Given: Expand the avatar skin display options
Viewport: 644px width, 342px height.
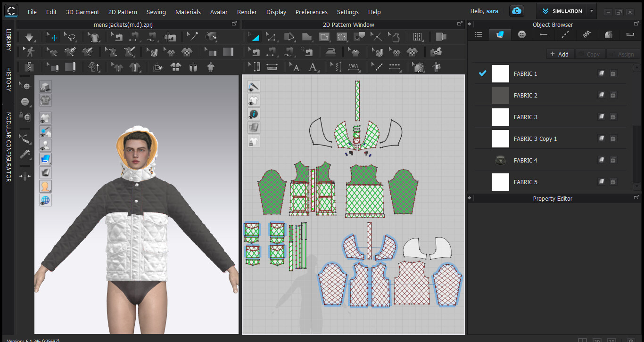Looking at the screenshot, I should 46,186.
